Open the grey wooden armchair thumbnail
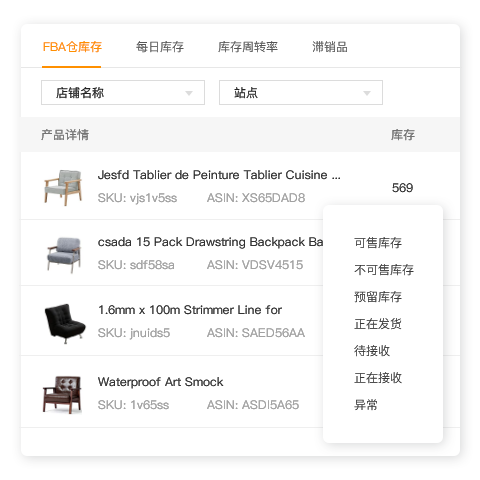Image resolution: width=480 pixels, height=480 pixels. click(63, 187)
